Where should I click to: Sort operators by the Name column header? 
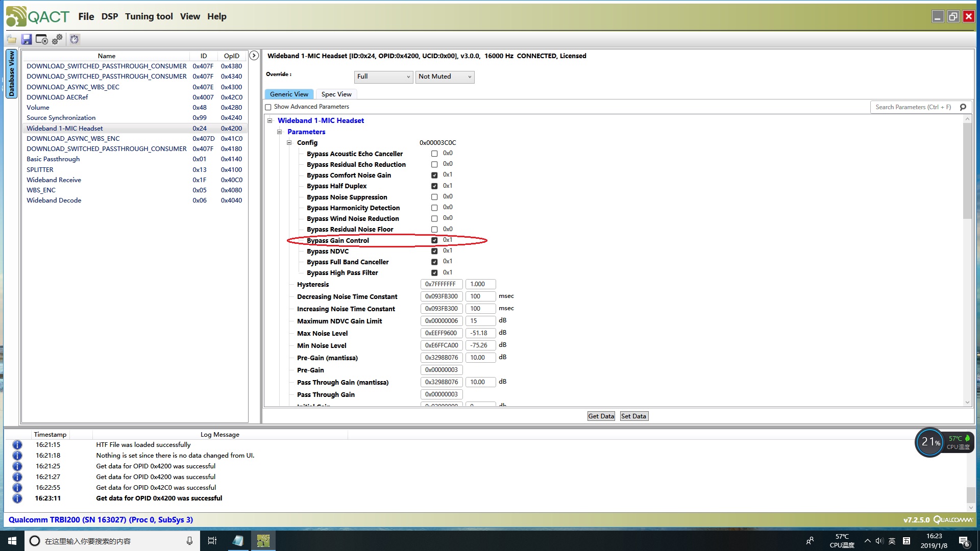(106, 56)
